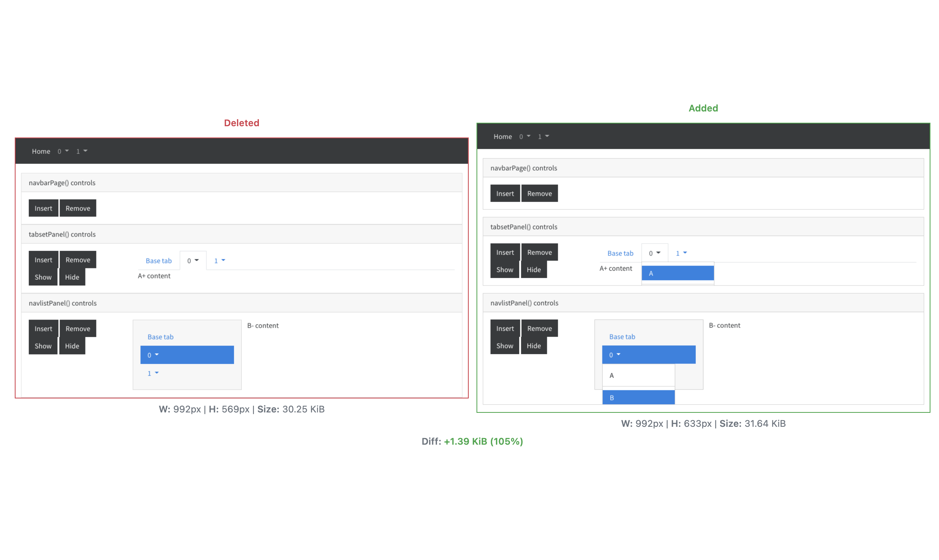Toggle Show in navlistPanel deleted panel
The width and height of the screenshot is (939, 560).
43,345
